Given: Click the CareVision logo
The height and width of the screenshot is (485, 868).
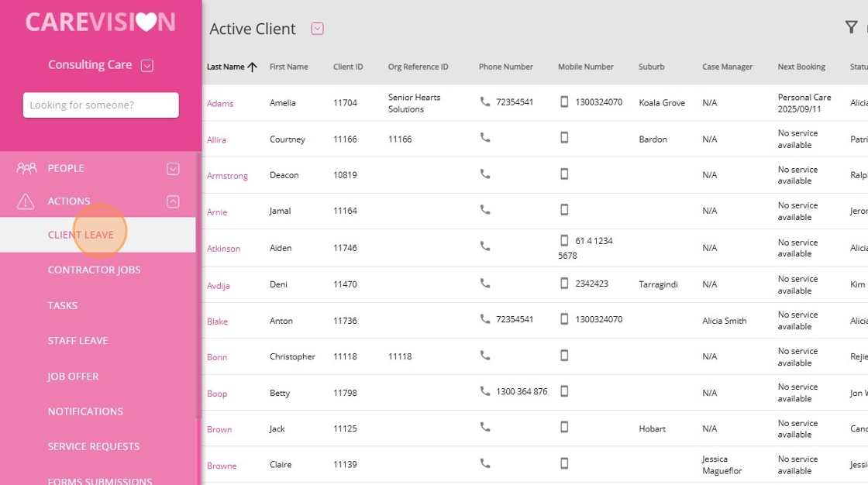Looking at the screenshot, I should (x=101, y=22).
